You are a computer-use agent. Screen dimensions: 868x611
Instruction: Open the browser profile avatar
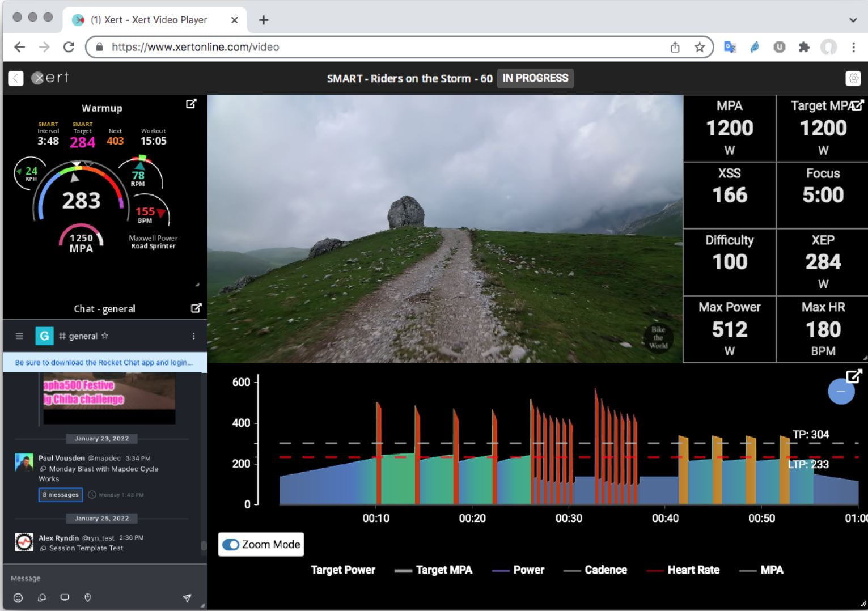[x=829, y=47]
